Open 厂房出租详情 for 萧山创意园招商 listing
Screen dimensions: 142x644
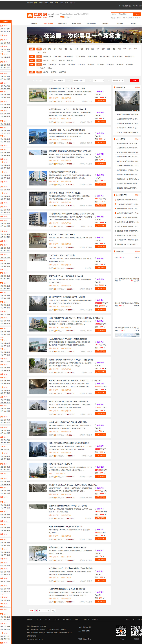(100, 101)
